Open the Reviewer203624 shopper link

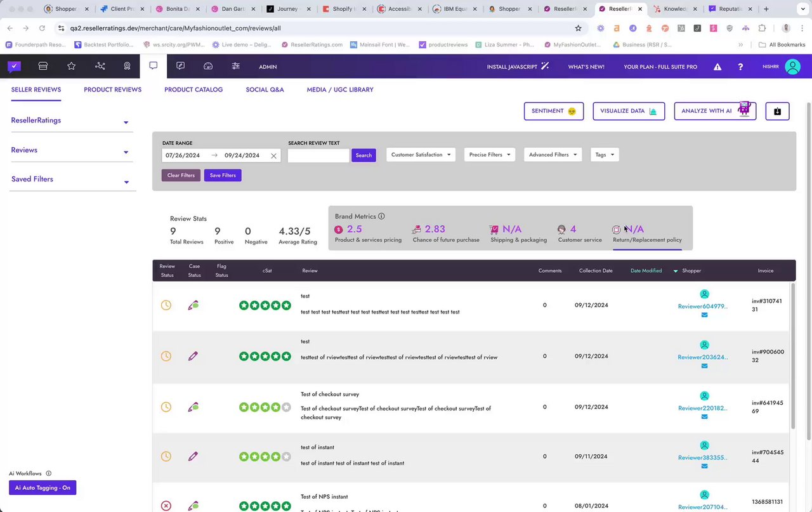[x=702, y=357]
